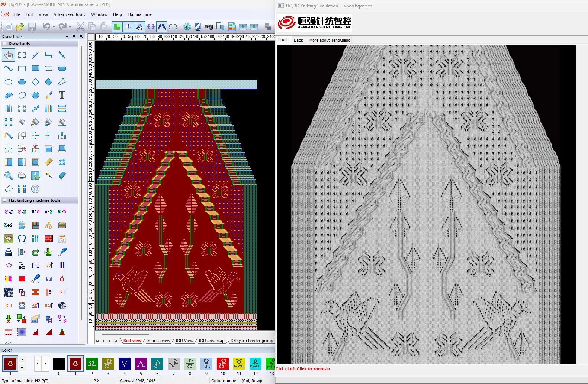Click the Back view button in simulation
The image size is (588, 384).
(298, 40)
